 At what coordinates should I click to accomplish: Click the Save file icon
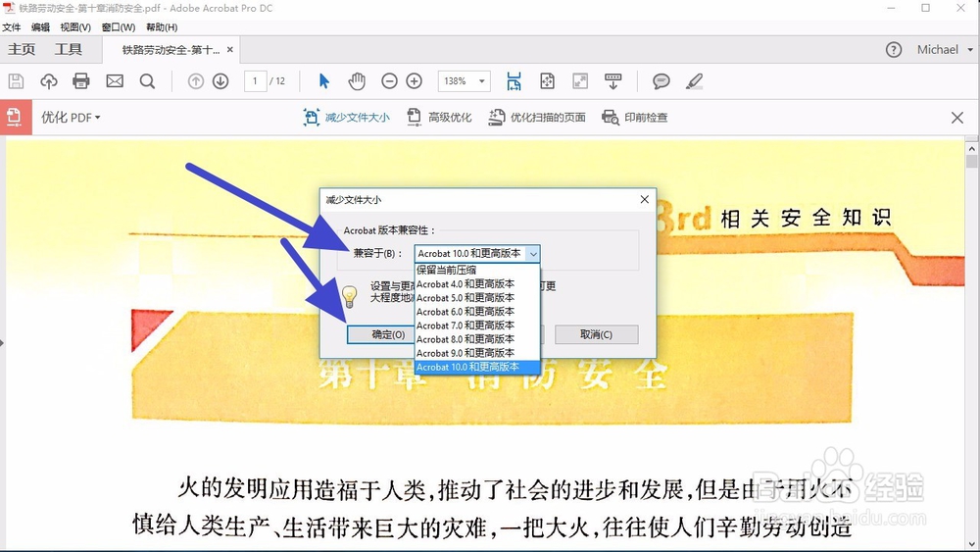16,81
